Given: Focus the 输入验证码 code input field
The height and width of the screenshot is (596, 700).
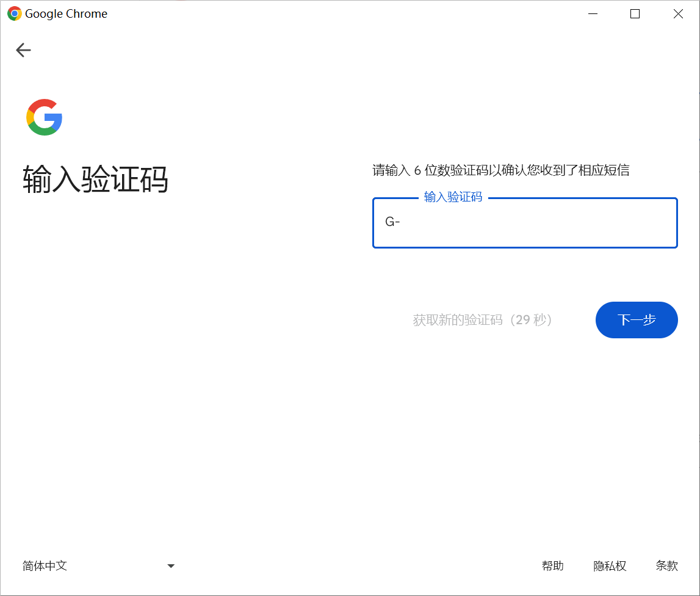Looking at the screenshot, I should (x=525, y=223).
